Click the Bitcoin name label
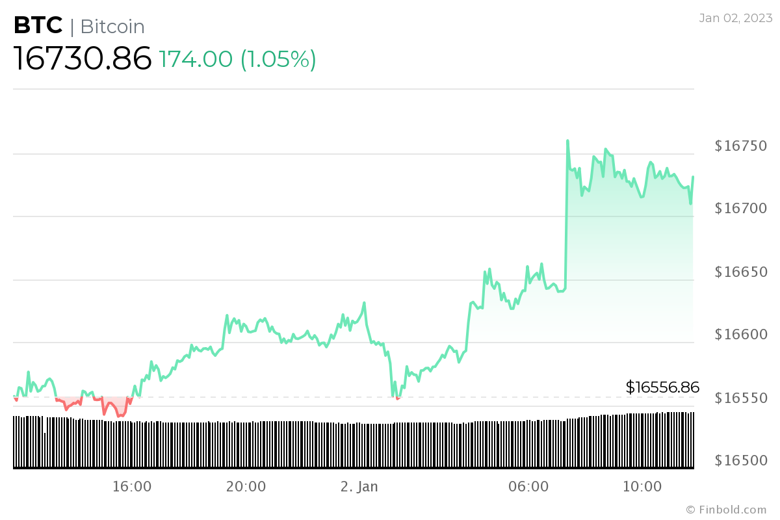The image size is (780, 520). point(112,27)
